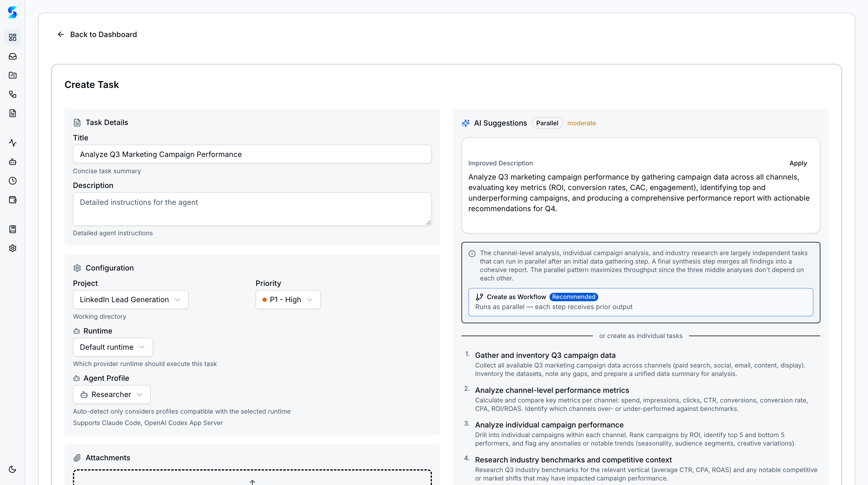Open Settings via the gear icon
Viewport: 868px width, 485px height.
point(12,248)
